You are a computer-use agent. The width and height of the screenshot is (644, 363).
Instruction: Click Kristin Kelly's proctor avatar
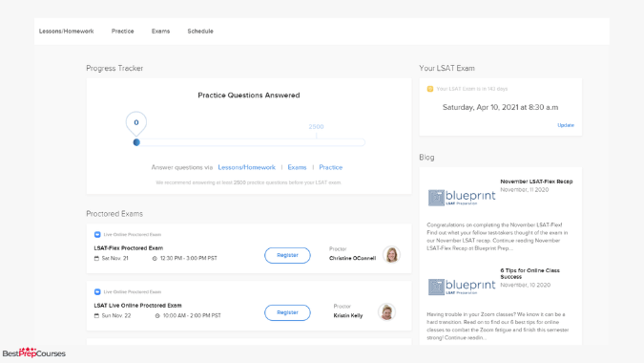pyautogui.click(x=386, y=312)
